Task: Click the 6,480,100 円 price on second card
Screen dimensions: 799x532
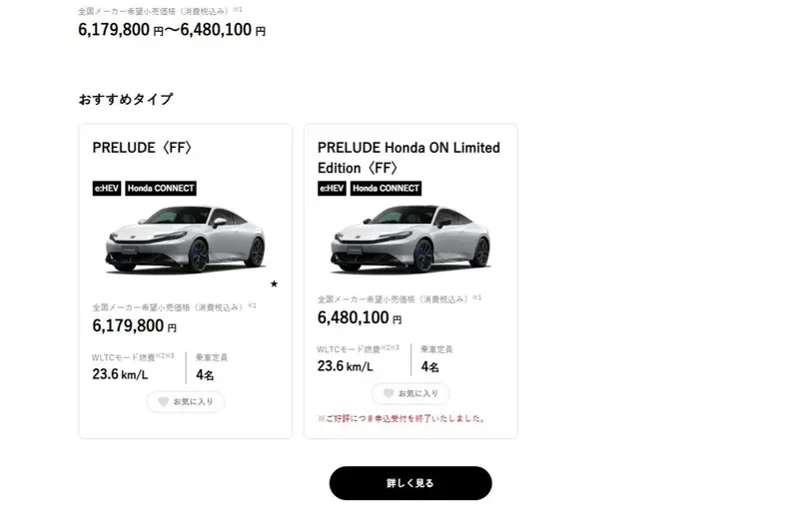Action: coord(360,317)
